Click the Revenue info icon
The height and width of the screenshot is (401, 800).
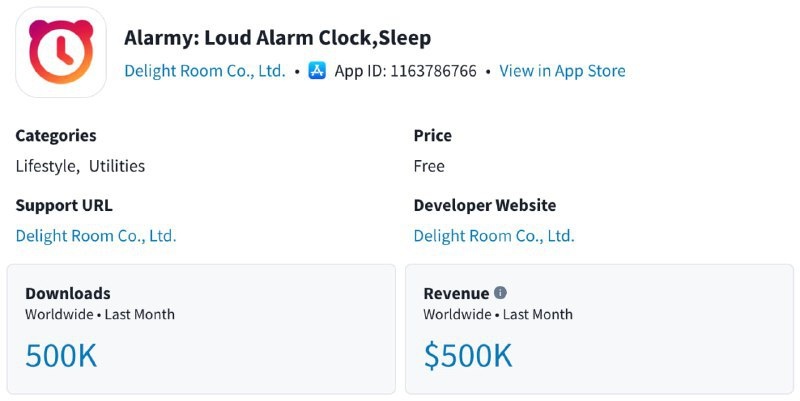(x=500, y=293)
